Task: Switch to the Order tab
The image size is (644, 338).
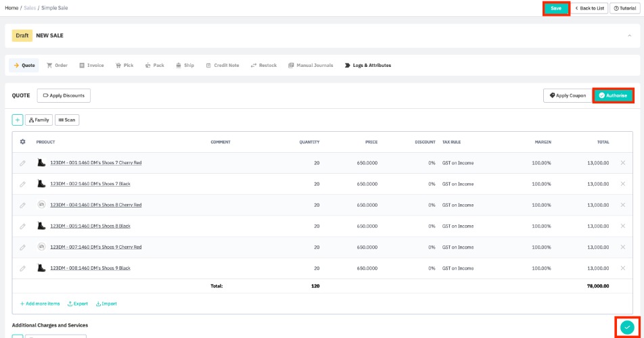Action: tap(57, 66)
